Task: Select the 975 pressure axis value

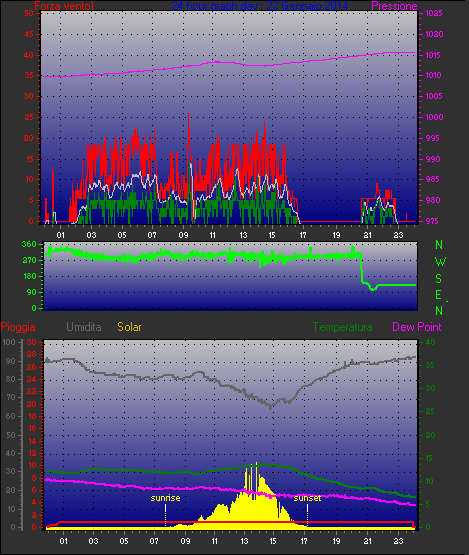Action: (431, 221)
